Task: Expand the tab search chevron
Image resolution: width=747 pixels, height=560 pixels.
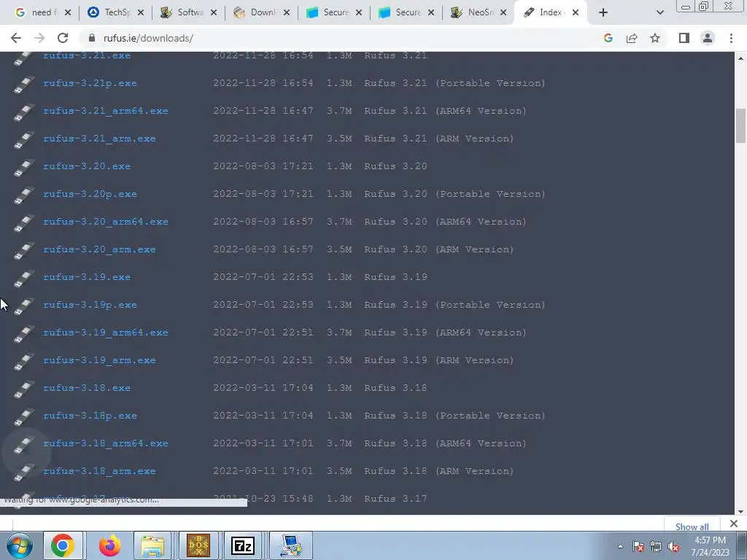Action: (x=659, y=12)
